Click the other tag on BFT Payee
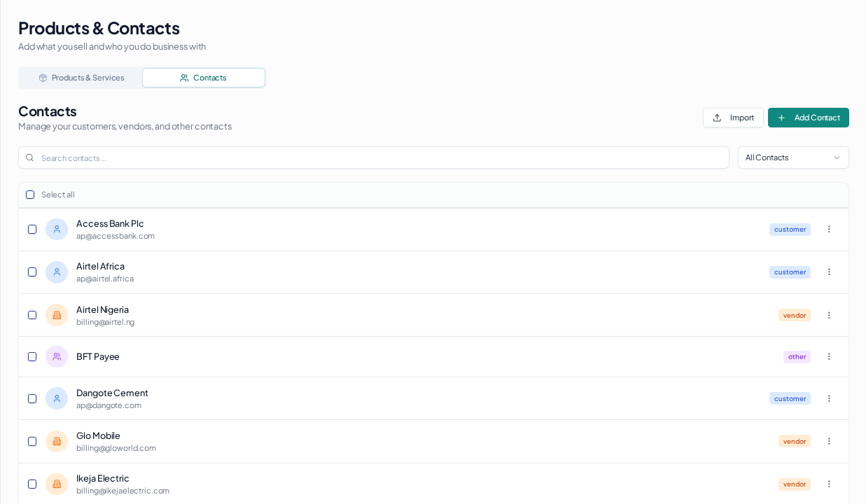Image resolution: width=866 pixels, height=504 pixels. pos(797,357)
